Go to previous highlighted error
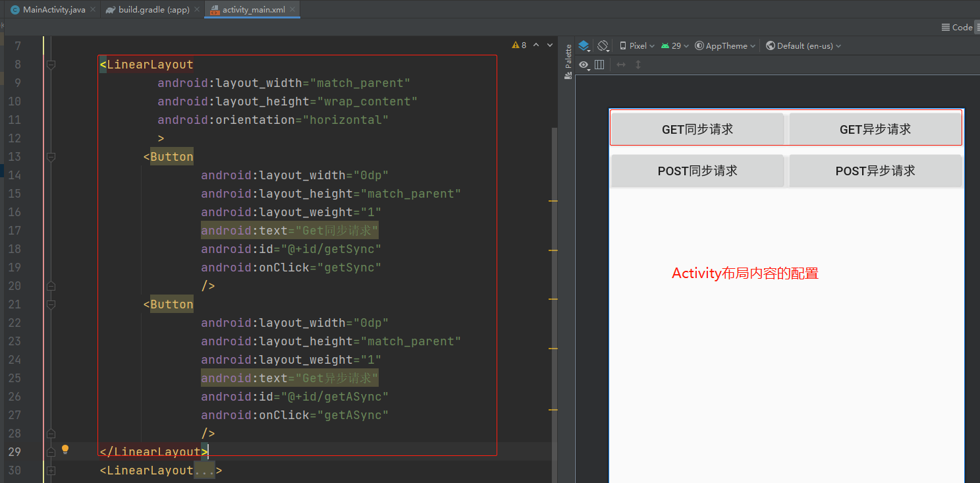The height and width of the screenshot is (483, 980). (536, 45)
